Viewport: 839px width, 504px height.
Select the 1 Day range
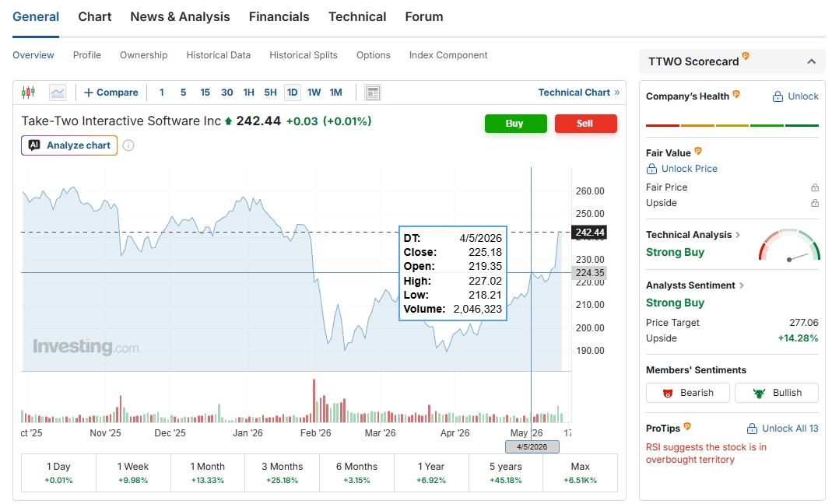(x=59, y=473)
